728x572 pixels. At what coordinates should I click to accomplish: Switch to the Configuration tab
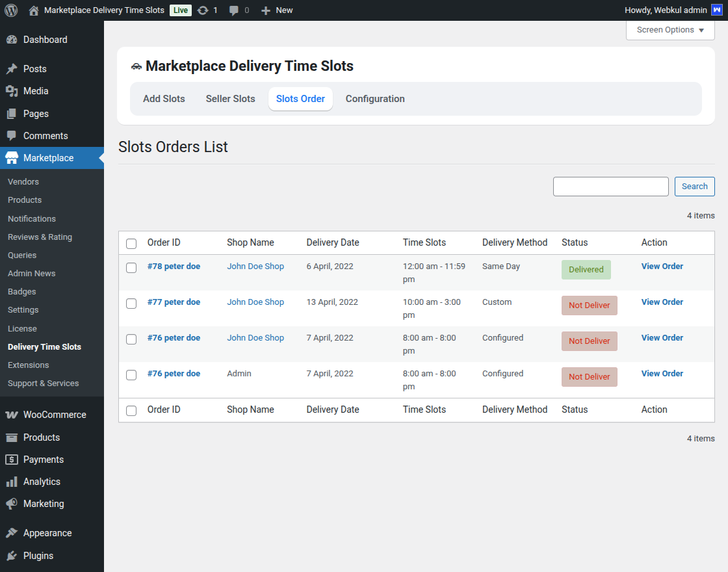375,99
